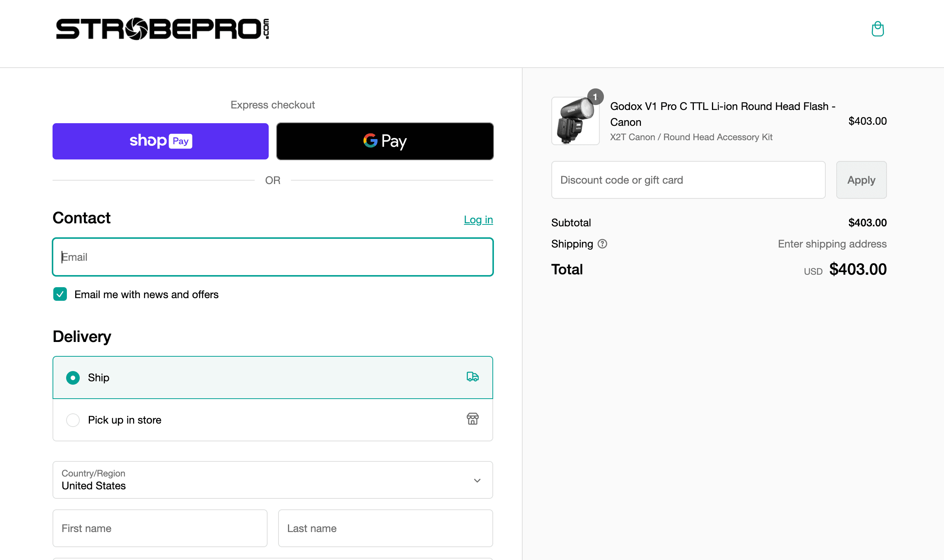Click the Last name field
This screenshot has width=944, height=560.
tap(385, 528)
